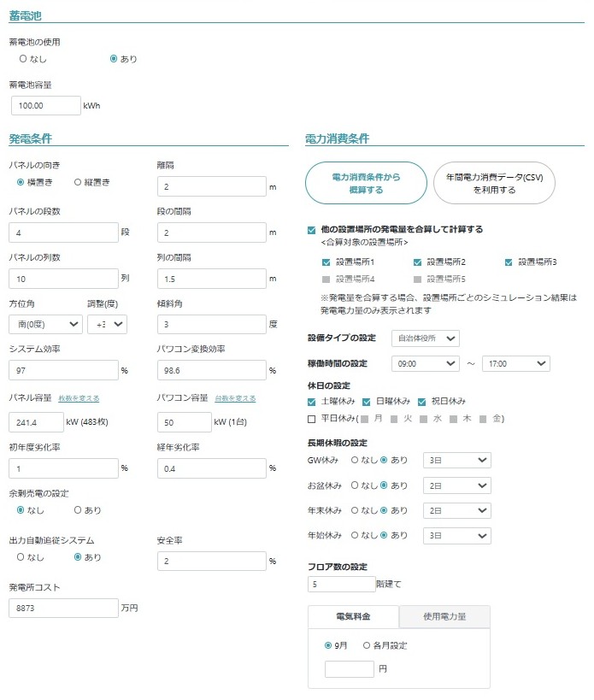Image resolution: width=594 pixels, height=700 pixels.
Task: Select あり for 蓄電池の使用
Action: pyautogui.click(x=114, y=58)
